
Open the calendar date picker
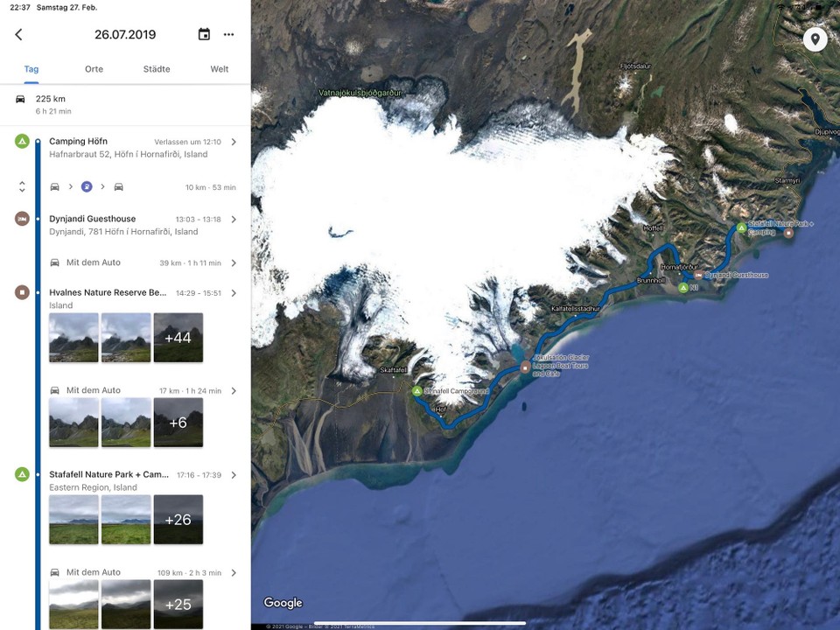click(x=204, y=34)
